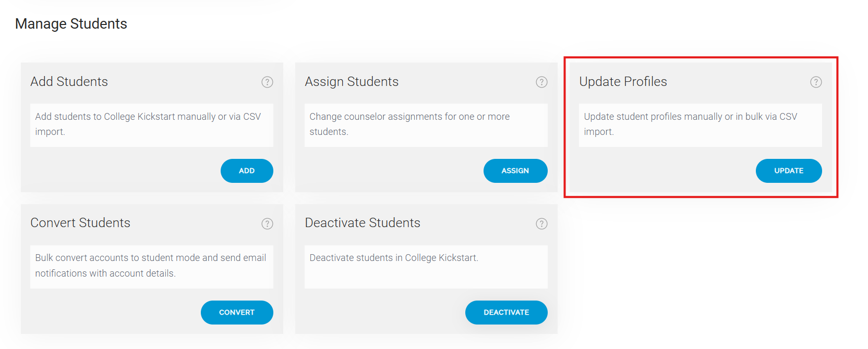Select the Add Students card title
Screen dimensions: 868x349
tap(69, 82)
